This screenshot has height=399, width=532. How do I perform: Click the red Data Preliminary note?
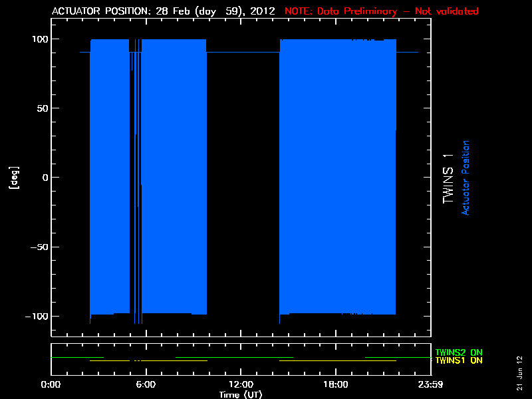tap(381, 11)
